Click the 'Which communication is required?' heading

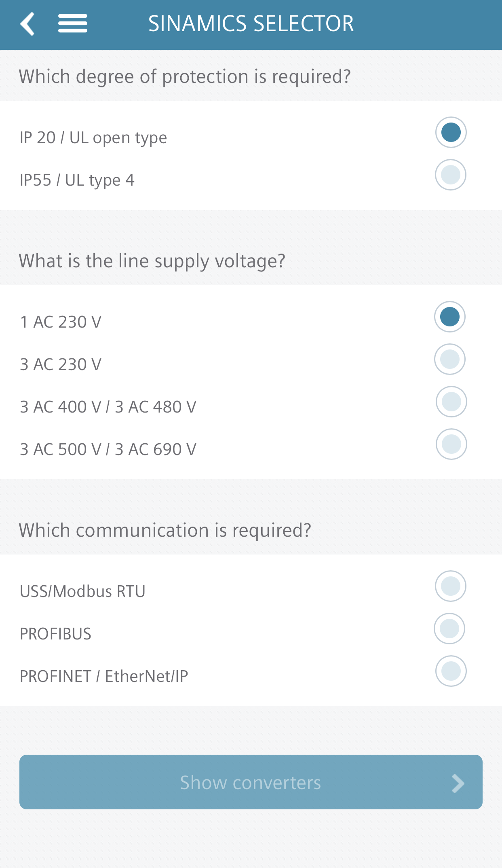(165, 530)
